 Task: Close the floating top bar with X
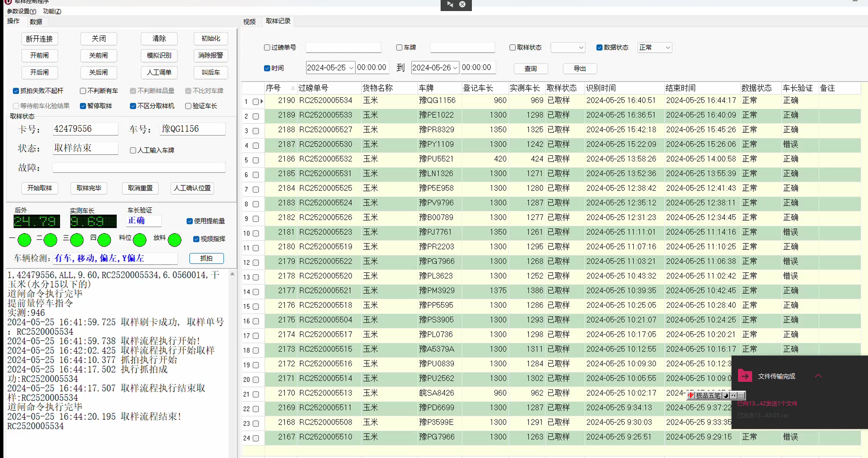(x=462, y=4)
